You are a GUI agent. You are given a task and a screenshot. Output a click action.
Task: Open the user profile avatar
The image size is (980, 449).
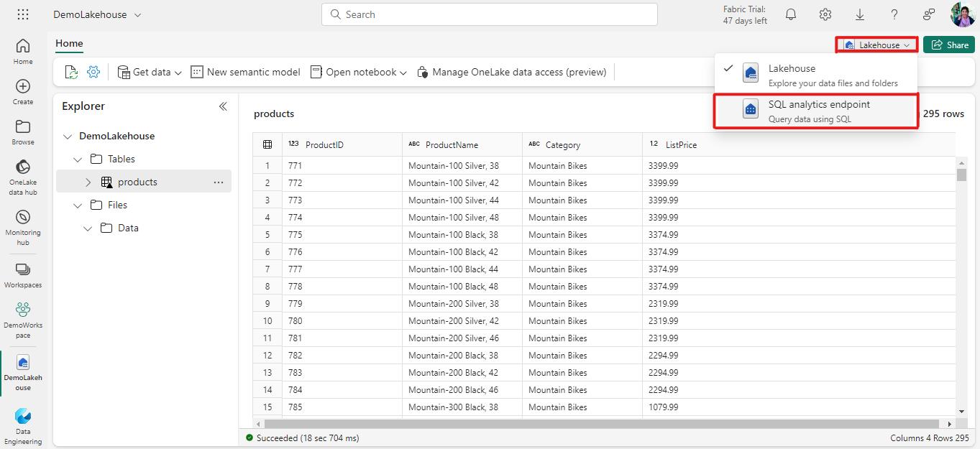pos(963,14)
